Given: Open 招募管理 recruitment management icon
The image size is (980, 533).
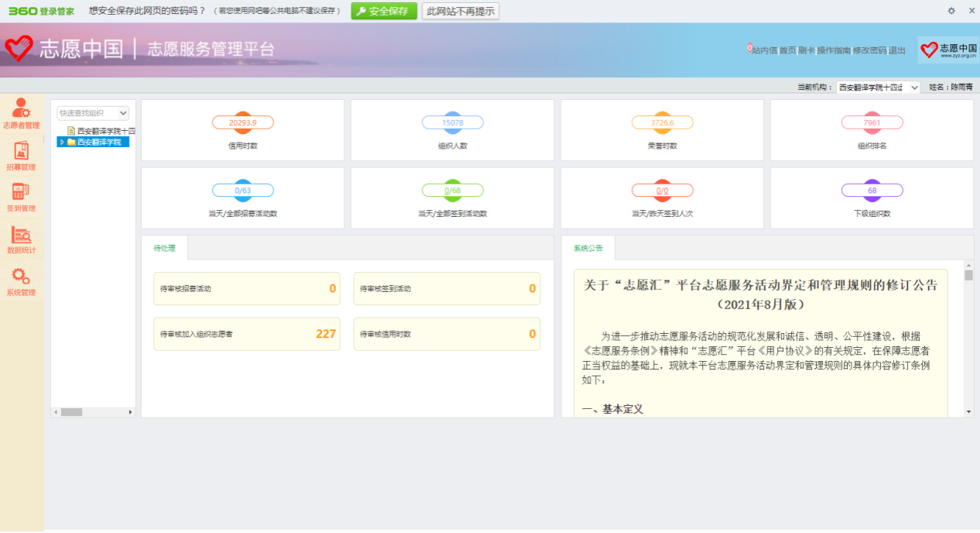Looking at the screenshot, I should (21, 151).
